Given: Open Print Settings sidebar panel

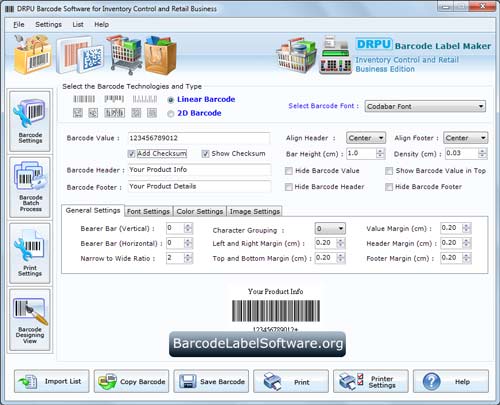Looking at the screenshot, I should (30, 253).
